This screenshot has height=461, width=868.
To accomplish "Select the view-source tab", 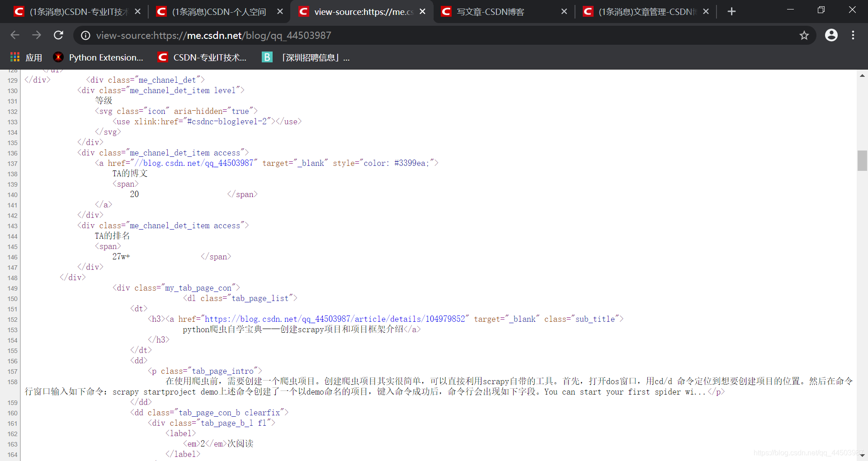I will [362, 12].
